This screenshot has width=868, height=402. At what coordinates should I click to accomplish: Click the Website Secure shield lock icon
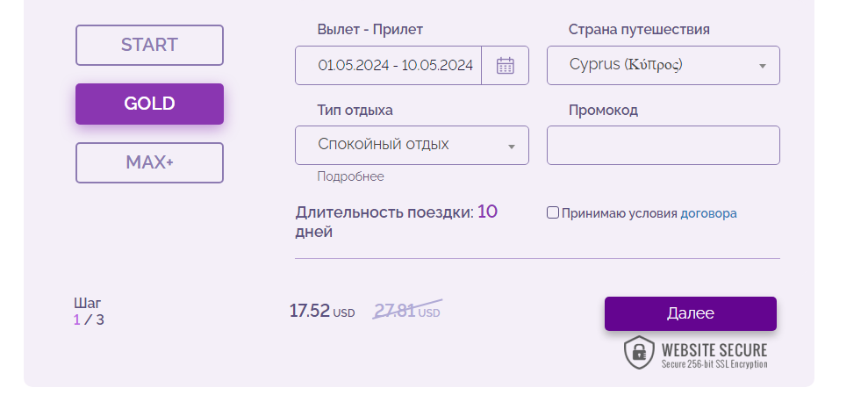pyautogui.click(x=639, y=352)
